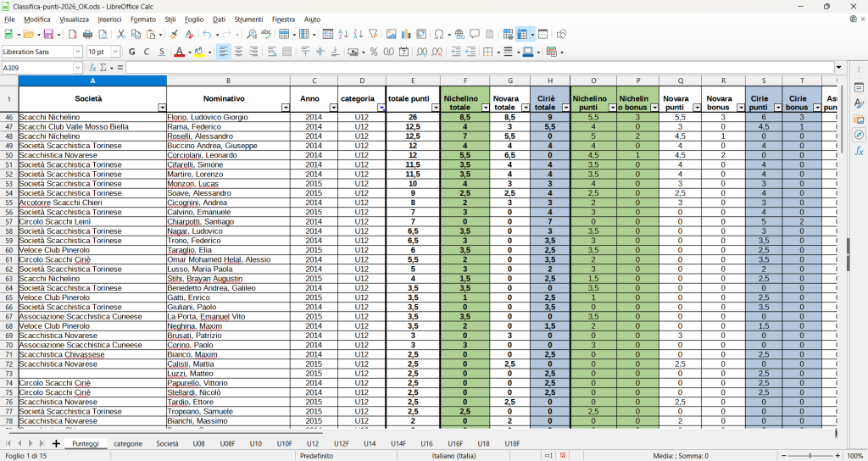
Task: Toggle center horizontally alignment
Action: (x=239, y=52)
